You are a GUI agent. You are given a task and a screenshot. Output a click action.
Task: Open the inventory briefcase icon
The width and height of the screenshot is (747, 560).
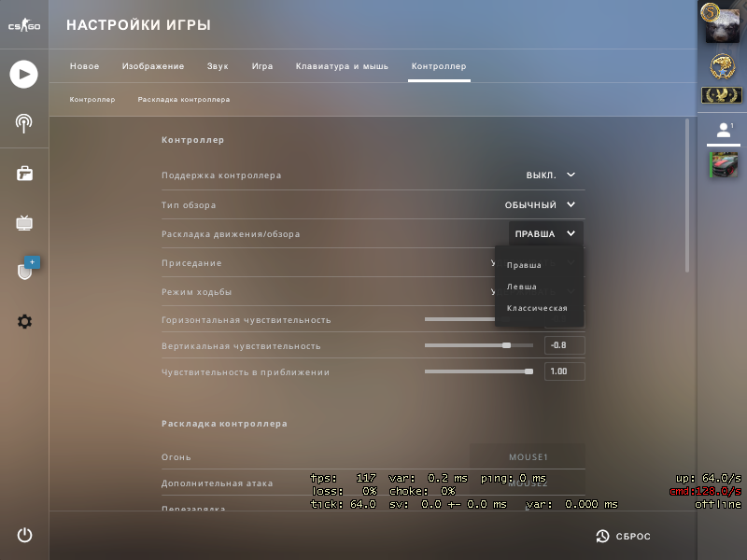pos(24,174)
